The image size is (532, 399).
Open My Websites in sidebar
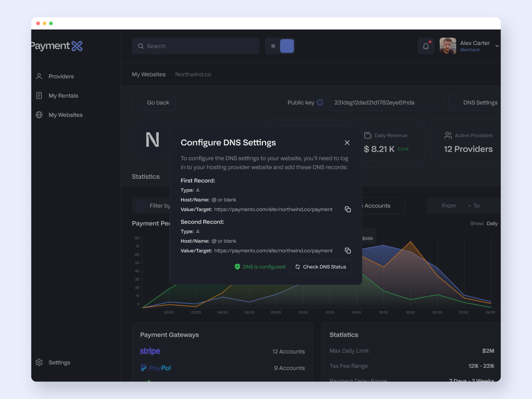coord(65,115)
